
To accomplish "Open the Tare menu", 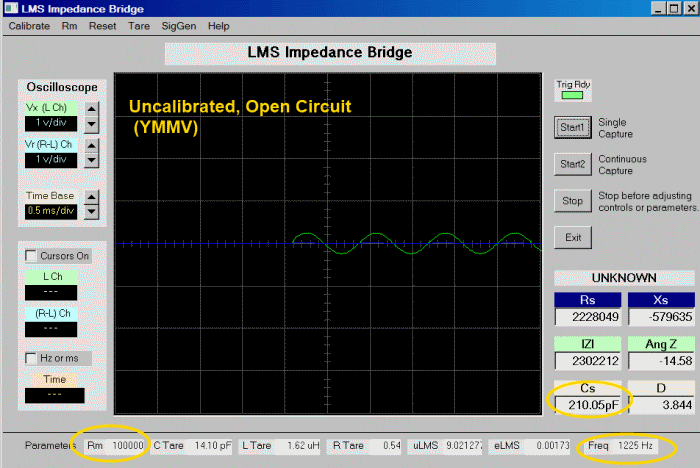I will tap(139, 26).
